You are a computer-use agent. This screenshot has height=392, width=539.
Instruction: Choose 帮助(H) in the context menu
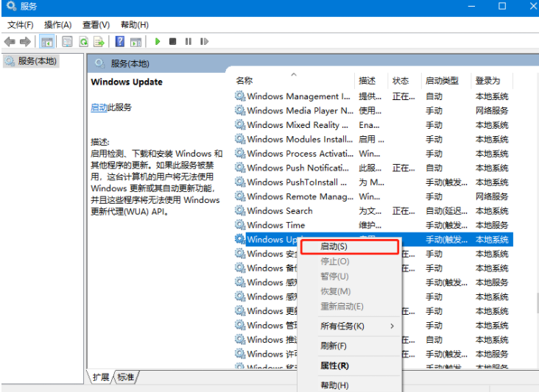pyautogui.click(x=350, y=385)
